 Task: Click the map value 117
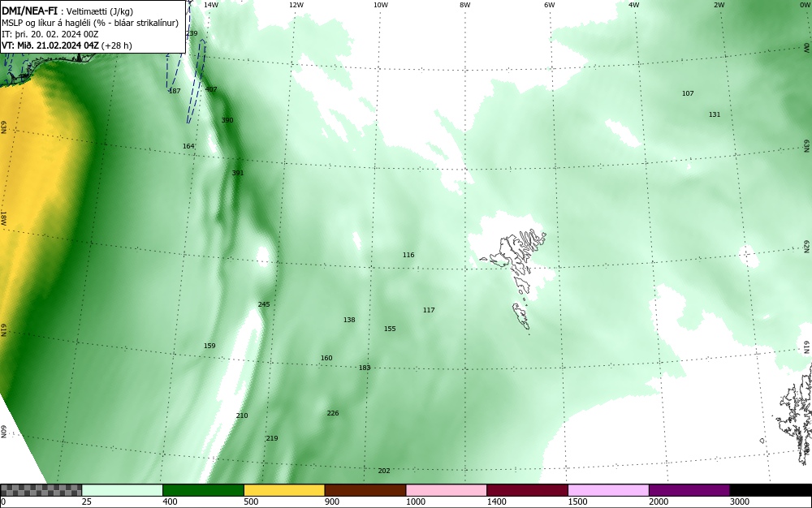(429, 310)
